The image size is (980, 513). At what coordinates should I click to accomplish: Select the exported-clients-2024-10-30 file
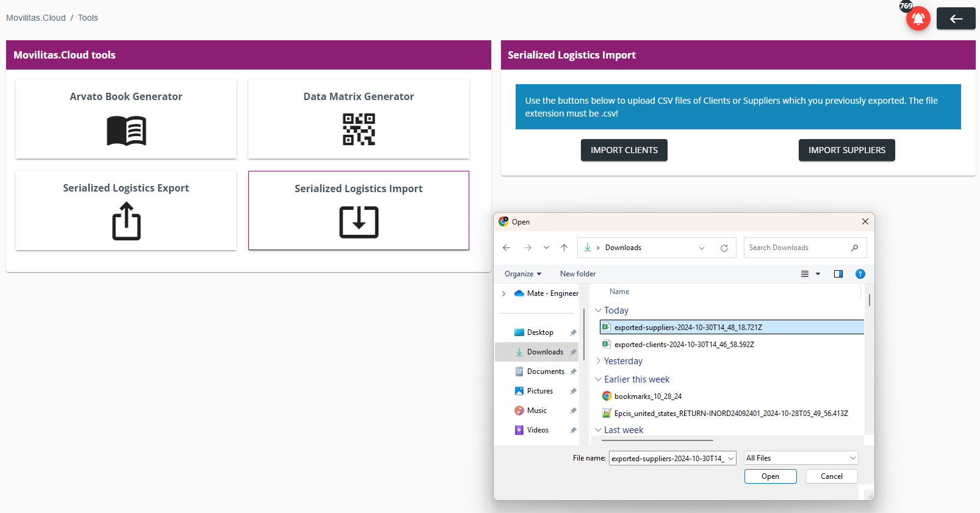pos(684,345)
